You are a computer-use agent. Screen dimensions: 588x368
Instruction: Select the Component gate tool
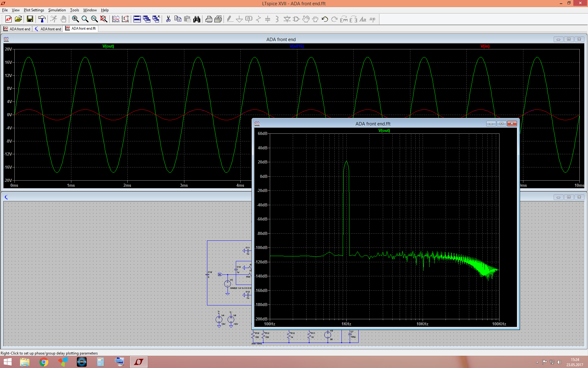[x=296, y=19]
